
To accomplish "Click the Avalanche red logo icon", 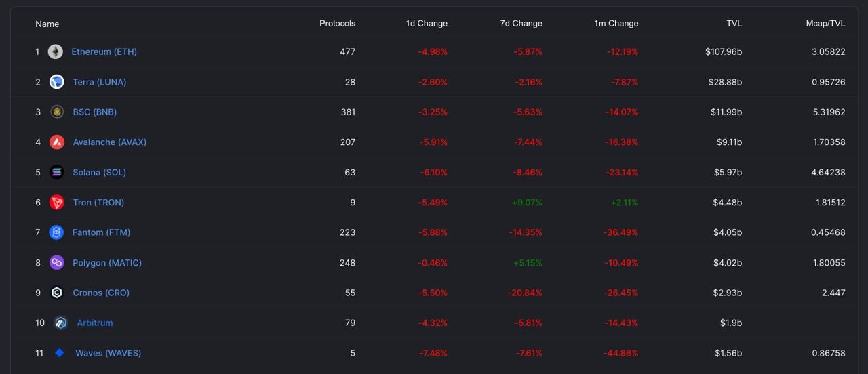I will pyautogui.click(x=57, y=142).
